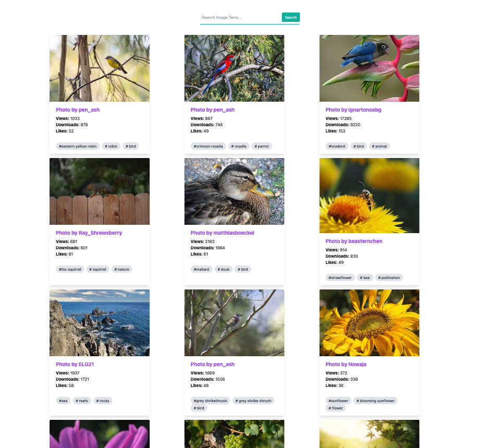This screenshot has height=448, width=499.
Task: Select the blue lovebird image
Action: tap(369, 68)
